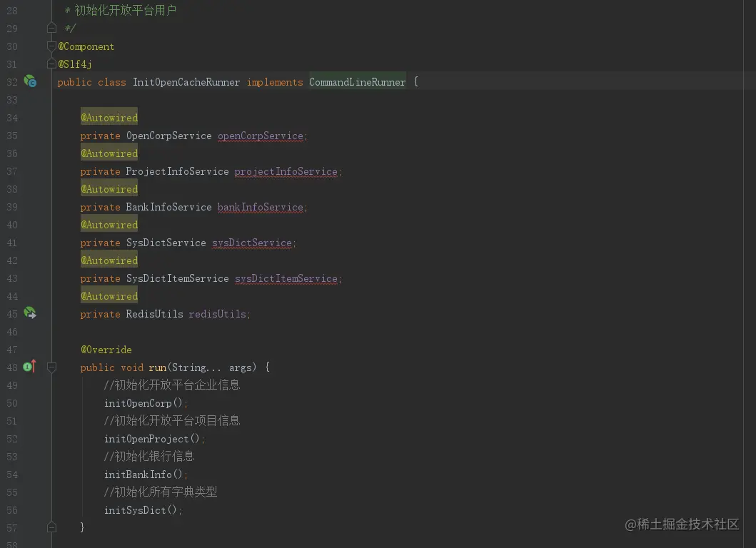The width and height of the screenshot is (756, 548).
Task: Click the bankInfoService field name
Action: point(261,207)
